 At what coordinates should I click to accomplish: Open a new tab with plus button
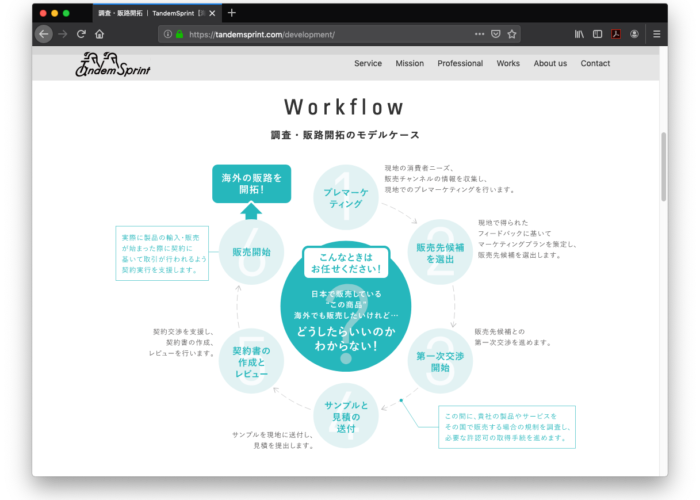click(232, 13)
